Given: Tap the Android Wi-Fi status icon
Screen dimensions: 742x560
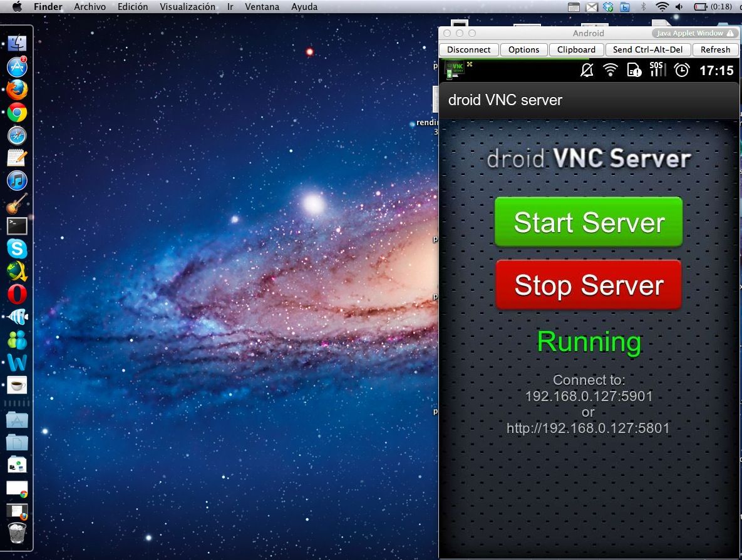Looking at the screenshot, I should coord(610,70).
